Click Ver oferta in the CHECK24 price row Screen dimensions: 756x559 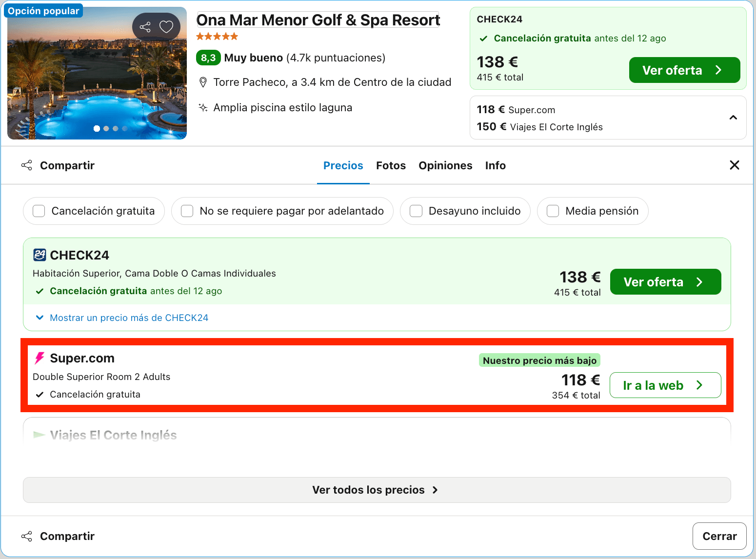pos(666,282)
